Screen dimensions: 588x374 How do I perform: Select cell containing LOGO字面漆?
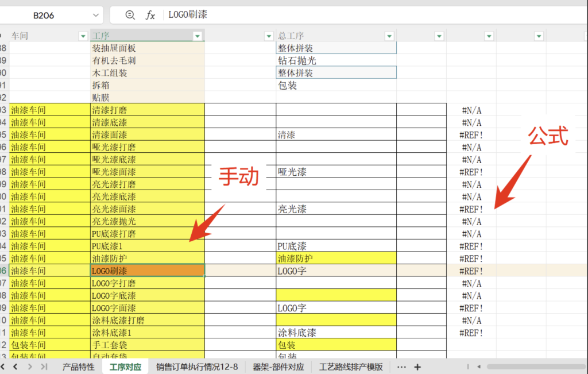point(148,308)
